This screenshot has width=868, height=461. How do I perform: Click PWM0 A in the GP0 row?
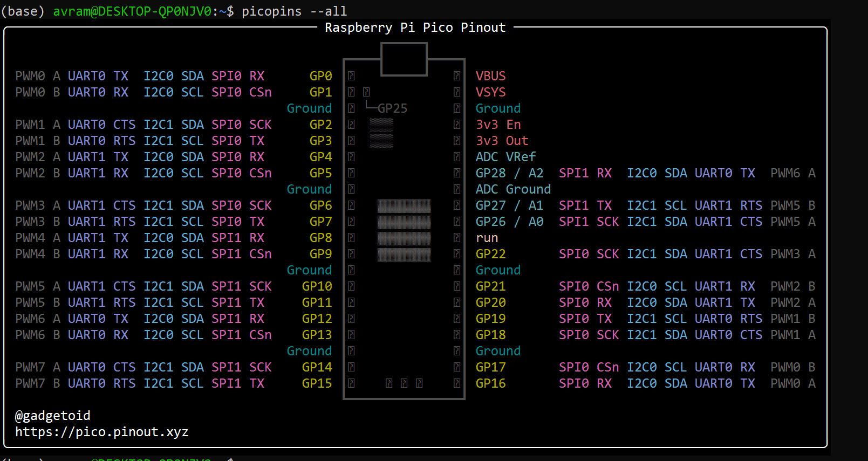38,76
